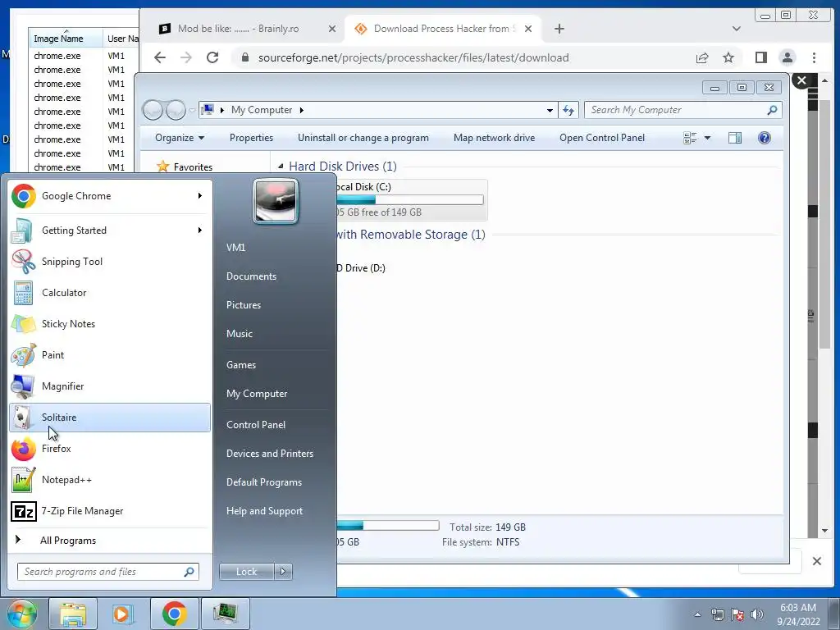Show hidden tray icons arrow
This screenshot has height=630, width=840.
tap(697, 614)
